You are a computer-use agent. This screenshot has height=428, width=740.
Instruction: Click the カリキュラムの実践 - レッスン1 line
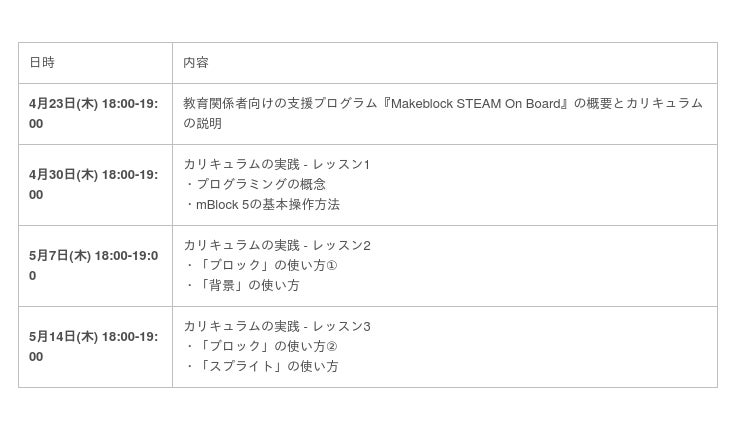pos(277,164)
